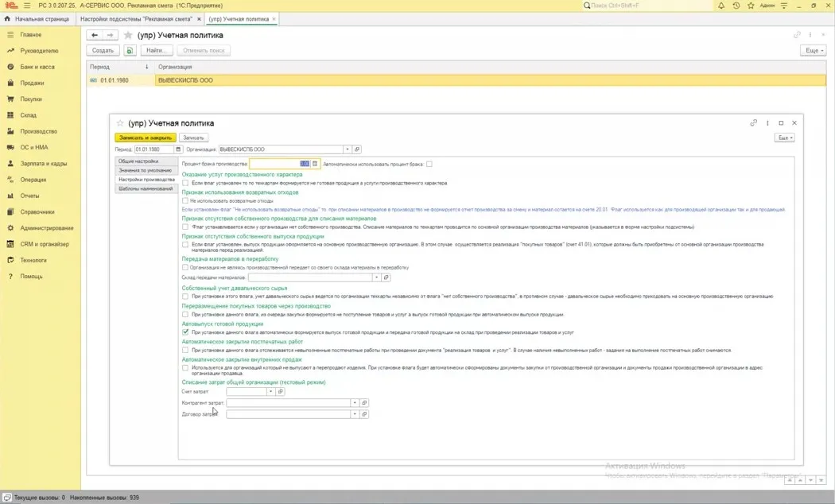835x504 pixels.
Task: Open favorites star in top bar
Action: [x=751, y=6]
